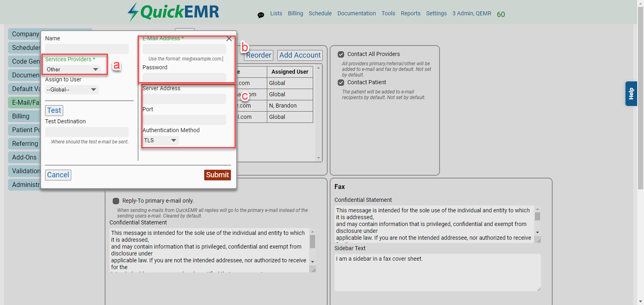Open the Assign to User dropdown

tap(72, 89)
